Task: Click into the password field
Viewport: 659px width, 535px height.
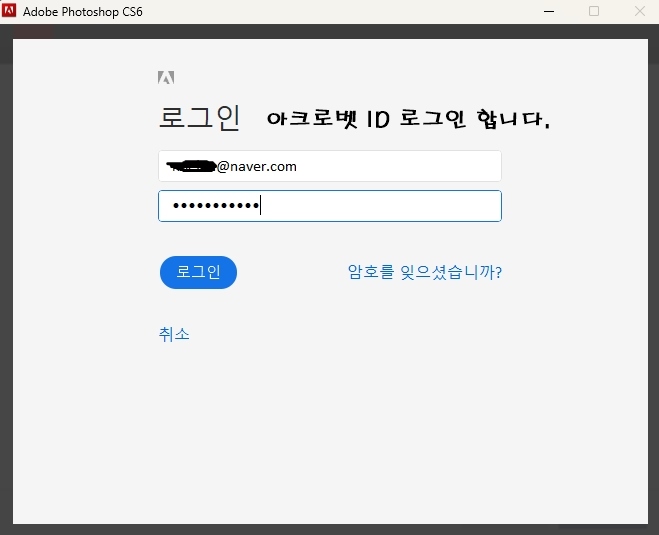Action: tap(330, 206)
